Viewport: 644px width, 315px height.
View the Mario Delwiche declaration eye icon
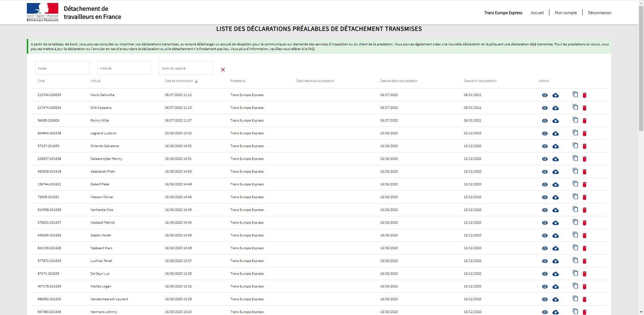pos(545,95)
